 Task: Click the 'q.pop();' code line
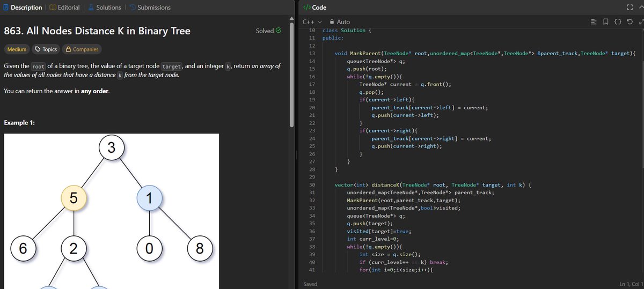(371, 92)
